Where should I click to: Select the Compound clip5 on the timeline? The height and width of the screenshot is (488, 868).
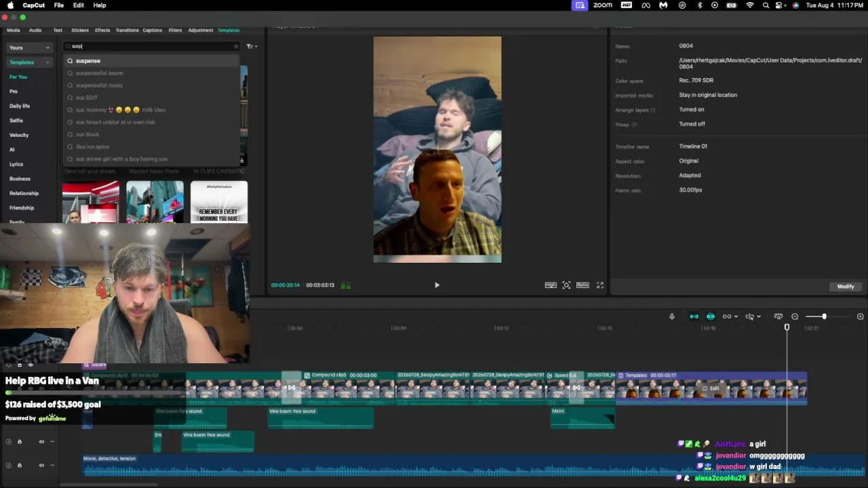(x=348, y=388)
